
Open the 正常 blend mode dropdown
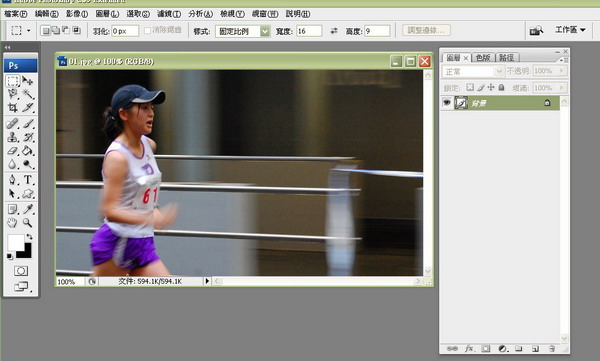coord(473,71)
